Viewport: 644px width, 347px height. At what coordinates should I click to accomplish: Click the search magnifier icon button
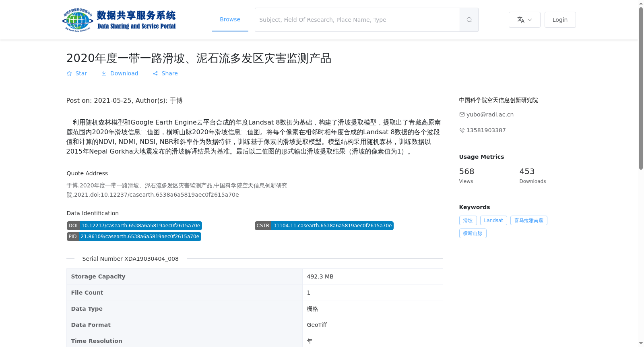(x=469, y=20)
